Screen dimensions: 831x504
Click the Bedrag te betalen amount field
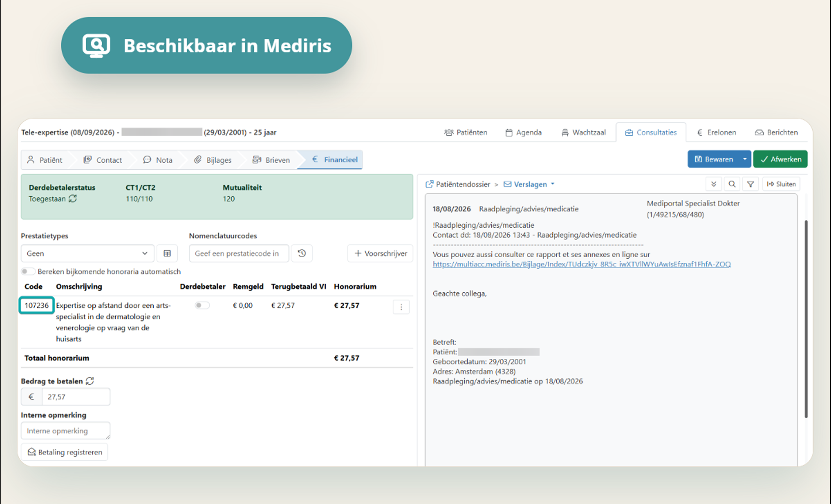76,397
